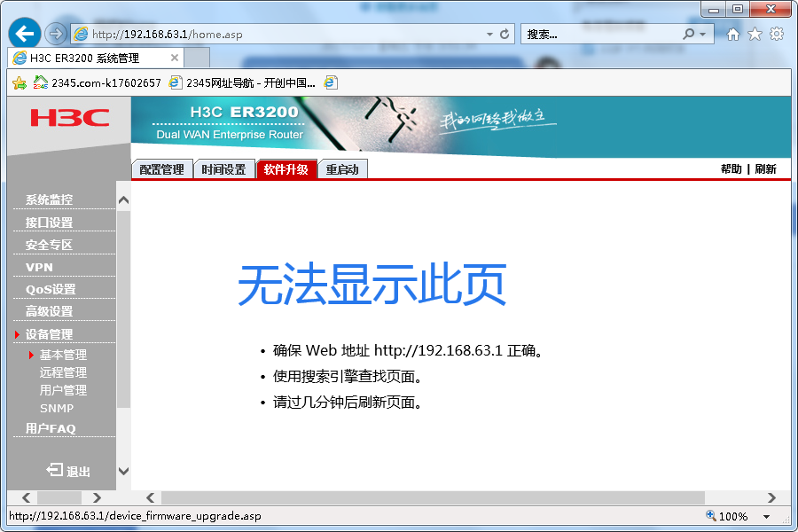
Task: Select 远程管理 submenu item
Action: tap(63, 372)
